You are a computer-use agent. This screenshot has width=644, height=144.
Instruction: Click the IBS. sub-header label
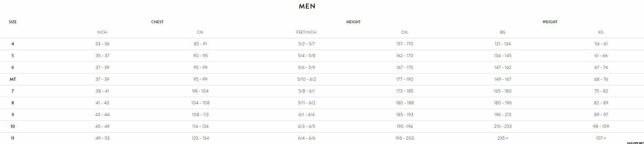tap(503, 32)
